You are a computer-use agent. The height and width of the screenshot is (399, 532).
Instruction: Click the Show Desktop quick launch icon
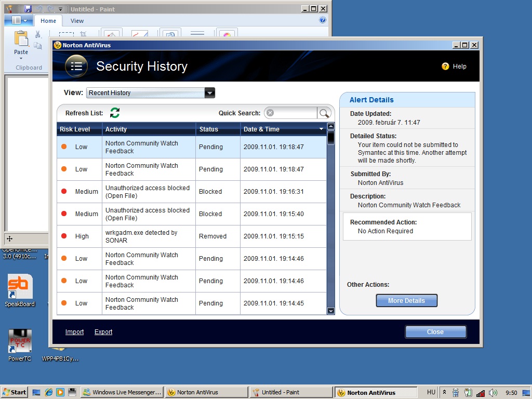[36, 392]
